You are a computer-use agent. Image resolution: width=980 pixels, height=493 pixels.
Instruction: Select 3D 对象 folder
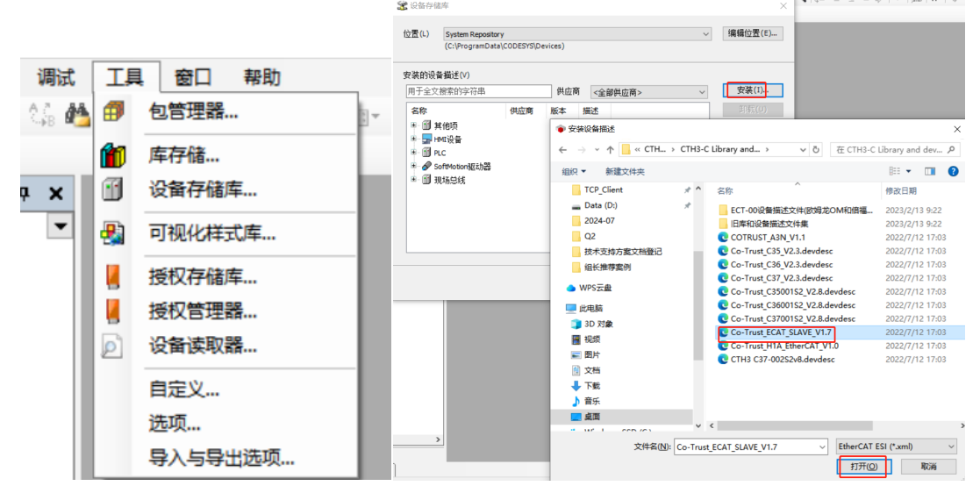click(598, 324)
